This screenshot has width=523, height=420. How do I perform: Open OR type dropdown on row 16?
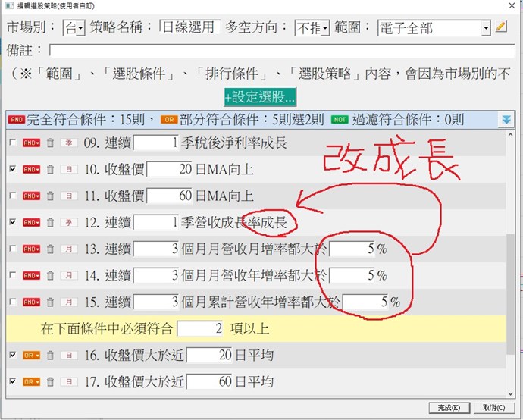[31, 356]
